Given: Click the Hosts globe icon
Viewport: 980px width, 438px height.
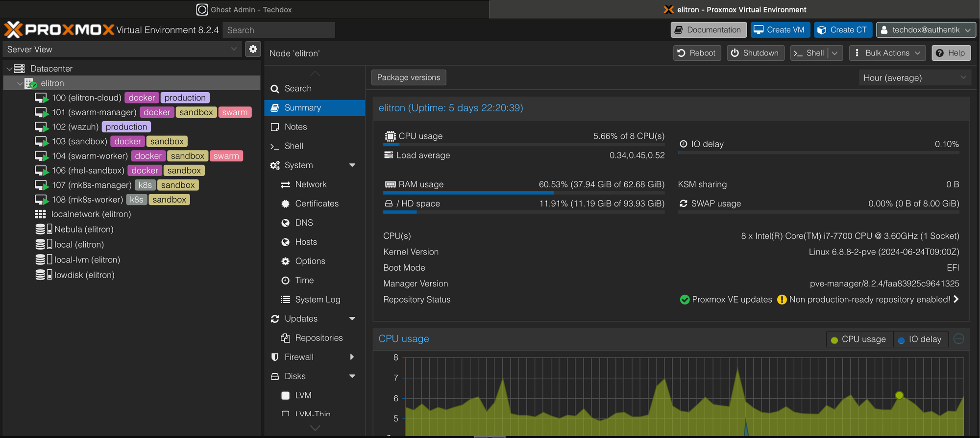Looking at the screenshot, I should point(285,242).
